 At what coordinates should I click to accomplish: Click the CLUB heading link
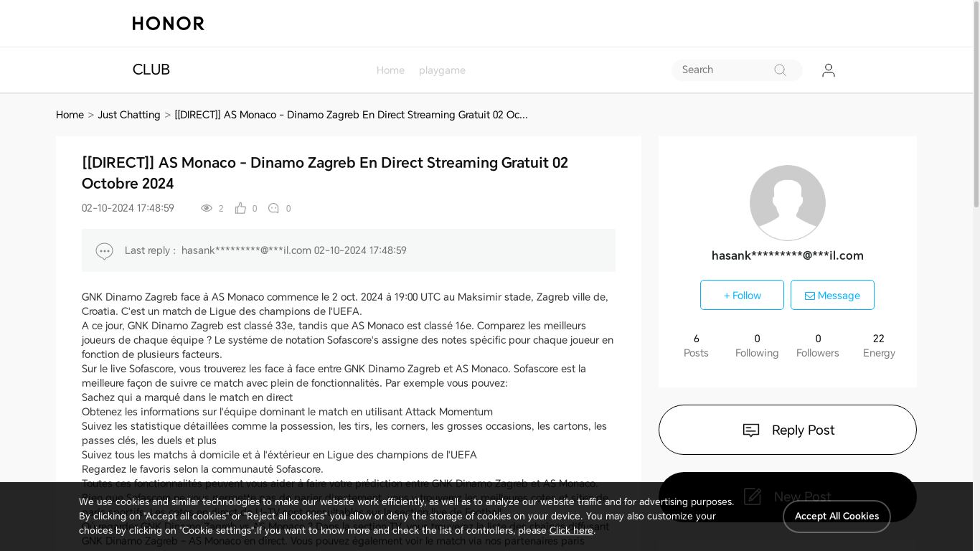click(x=151, y=70)
